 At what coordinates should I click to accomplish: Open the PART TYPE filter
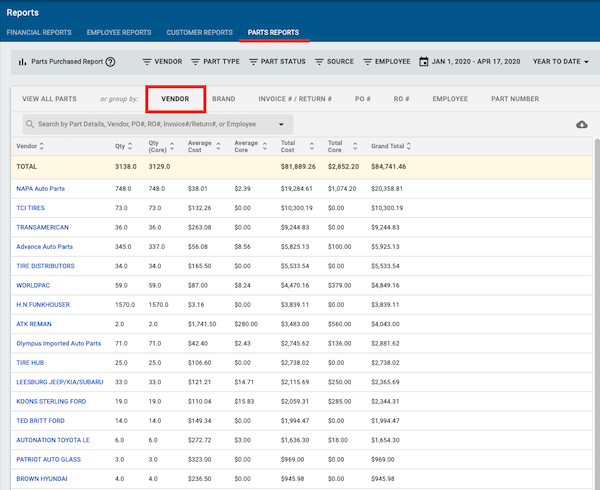(x=215, y=62)
